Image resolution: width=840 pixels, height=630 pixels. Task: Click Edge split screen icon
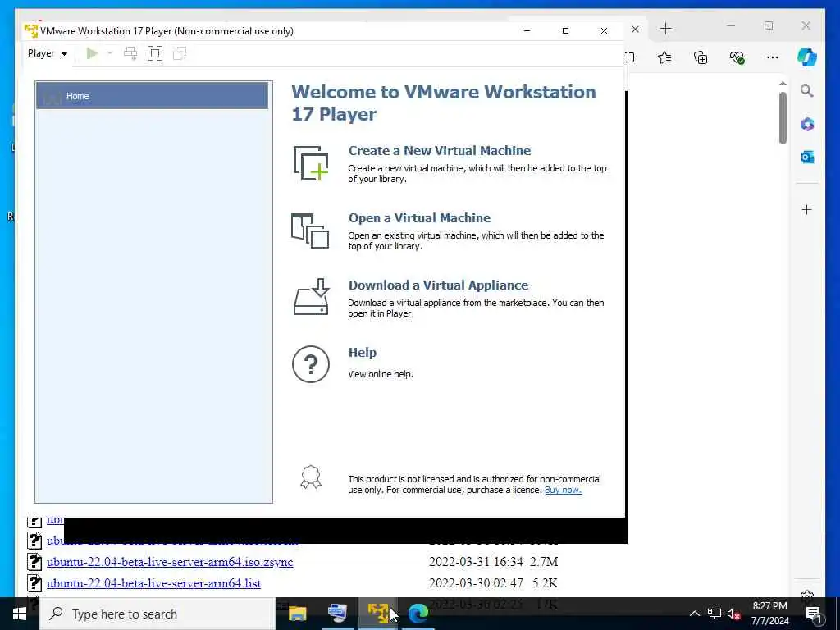coord(630,57)
